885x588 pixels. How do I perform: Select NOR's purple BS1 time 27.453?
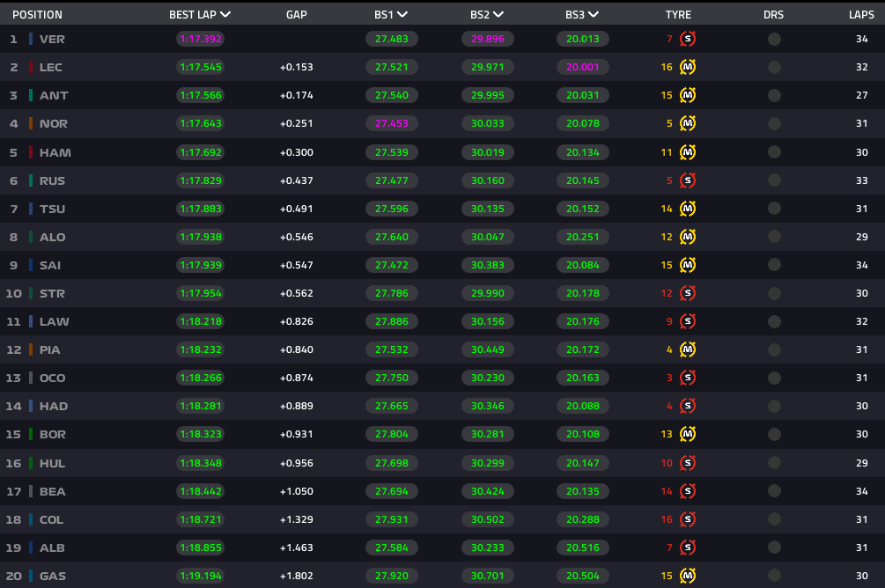[391, 123]
